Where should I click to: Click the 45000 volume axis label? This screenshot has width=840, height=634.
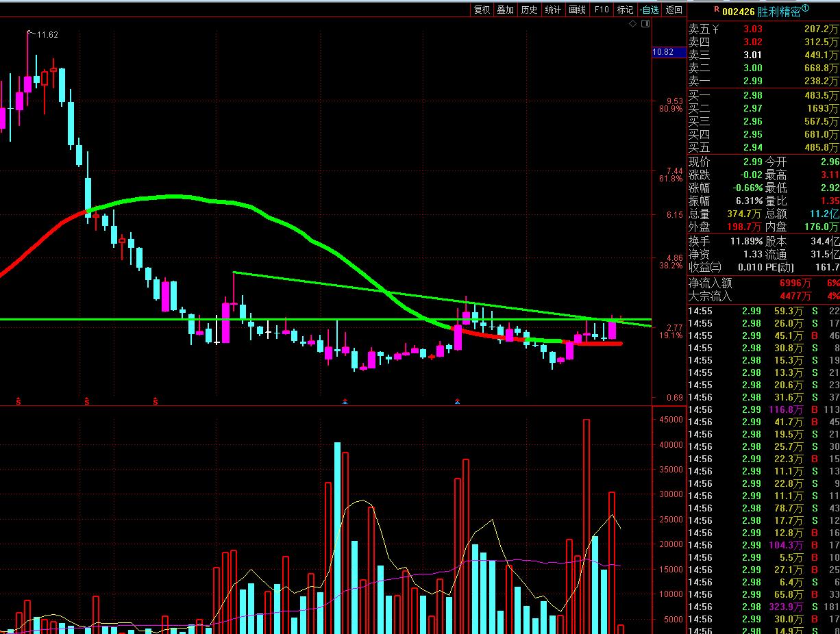[669, 420]
